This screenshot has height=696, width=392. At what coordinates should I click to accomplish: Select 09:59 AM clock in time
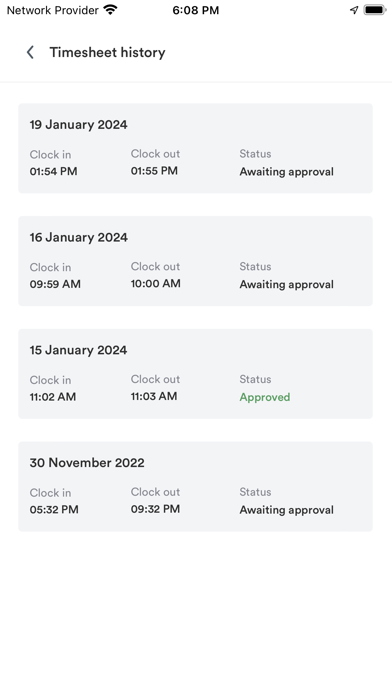pyautogui.click(x=55, y=284)
